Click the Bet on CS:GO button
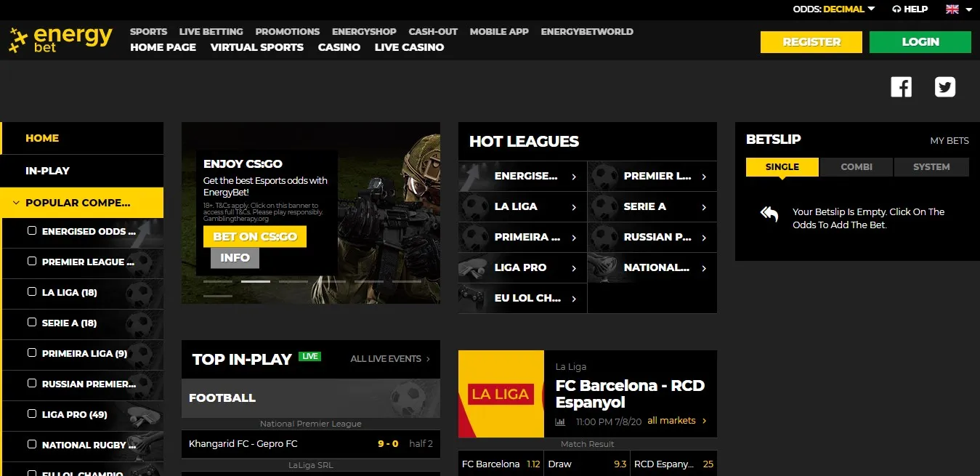 (x=255, y=237)
